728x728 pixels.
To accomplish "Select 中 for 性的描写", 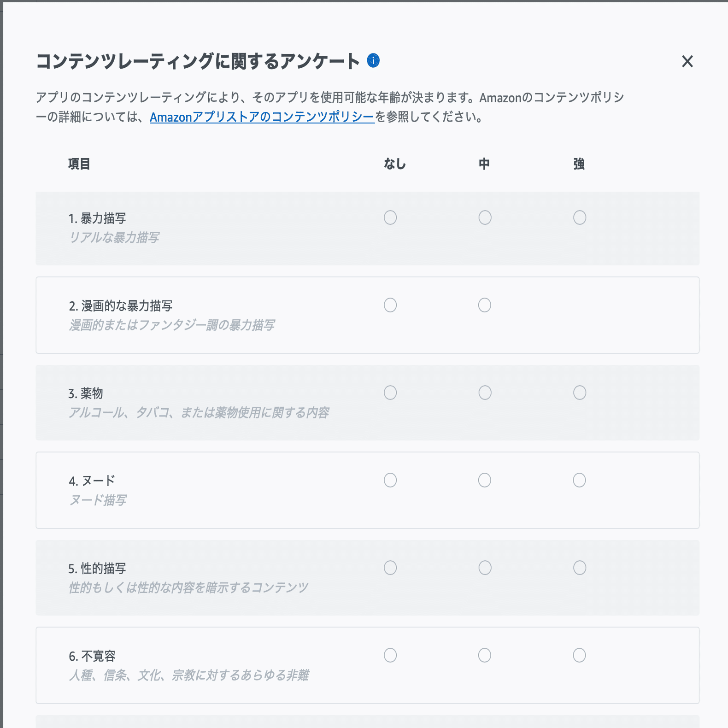I will (x=485, y=568).
